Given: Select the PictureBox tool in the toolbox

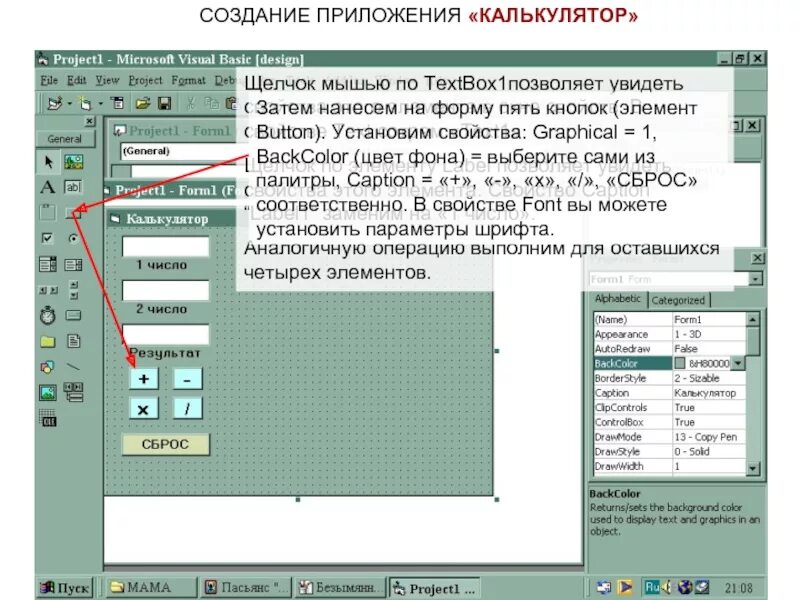Looking at the screenshot, I should (x=73, y=162).
